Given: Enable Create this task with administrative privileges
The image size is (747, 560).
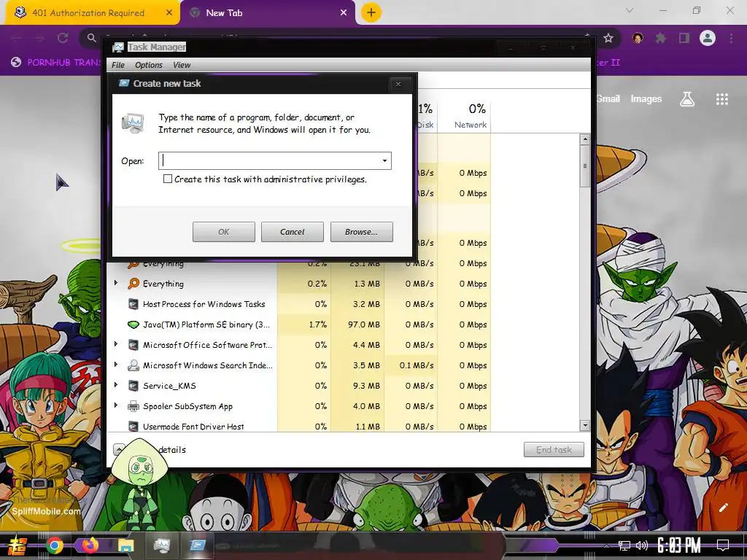Looking at the screenshot, I should [168, 179].
